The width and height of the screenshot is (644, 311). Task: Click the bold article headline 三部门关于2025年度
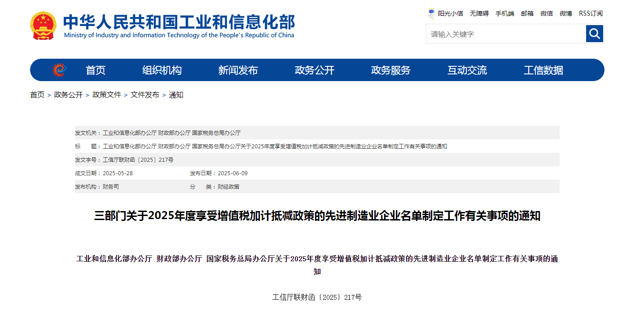[317, 216]
